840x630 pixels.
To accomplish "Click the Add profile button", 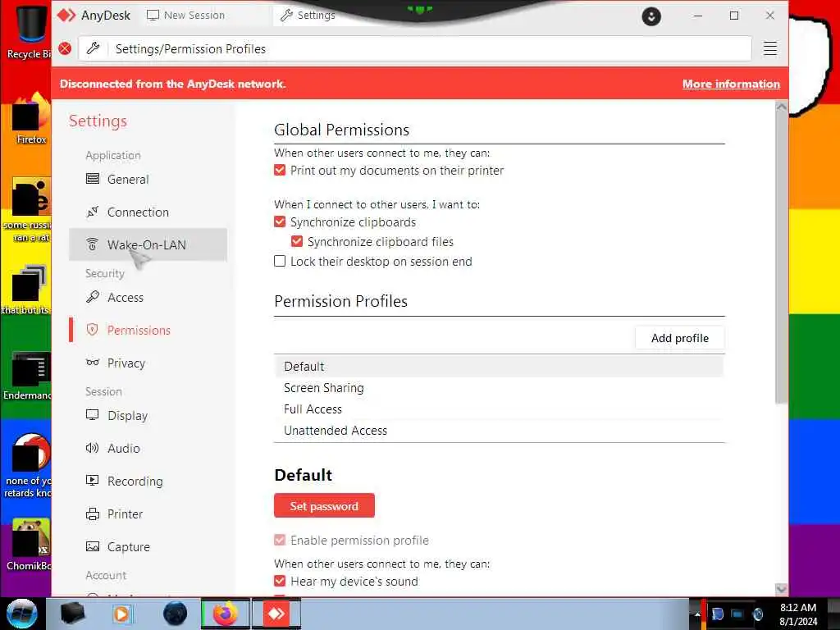I will (x=680, y=338).
